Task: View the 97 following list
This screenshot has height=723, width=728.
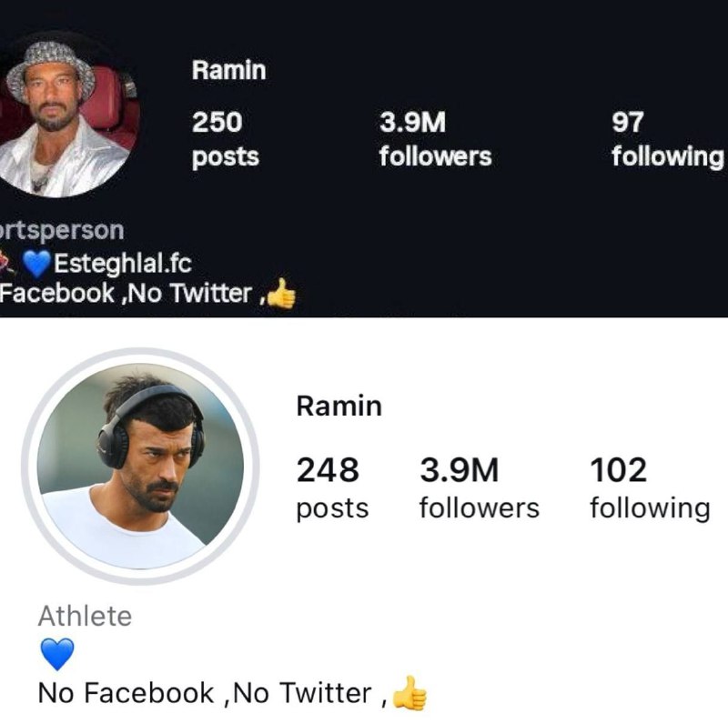Action: point(666,138)
